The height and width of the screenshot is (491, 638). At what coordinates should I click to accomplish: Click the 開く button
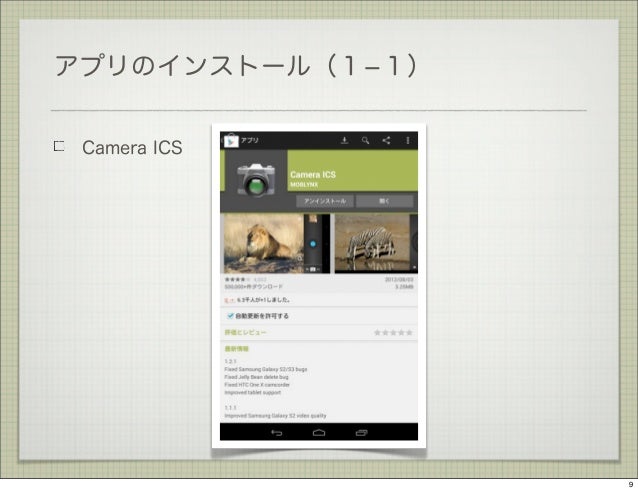point(385,201)
